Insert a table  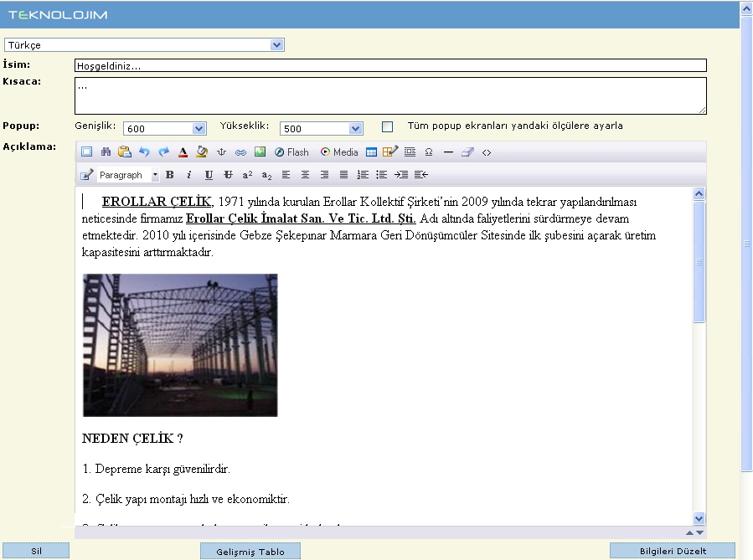coord(371,152)
